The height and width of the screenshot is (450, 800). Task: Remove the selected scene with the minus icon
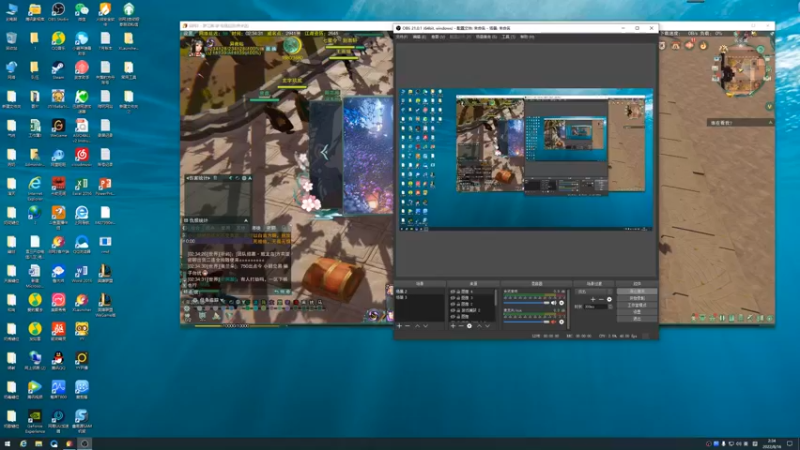[x=408, y=326]
